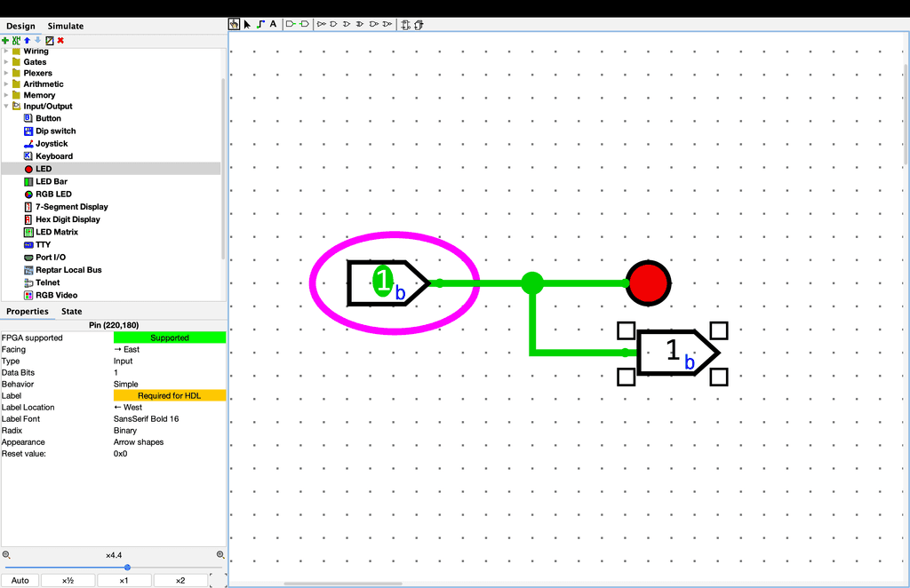Select the Poke (hand) tool
This screenshot has width=910, height=588.
coord(235,24)
